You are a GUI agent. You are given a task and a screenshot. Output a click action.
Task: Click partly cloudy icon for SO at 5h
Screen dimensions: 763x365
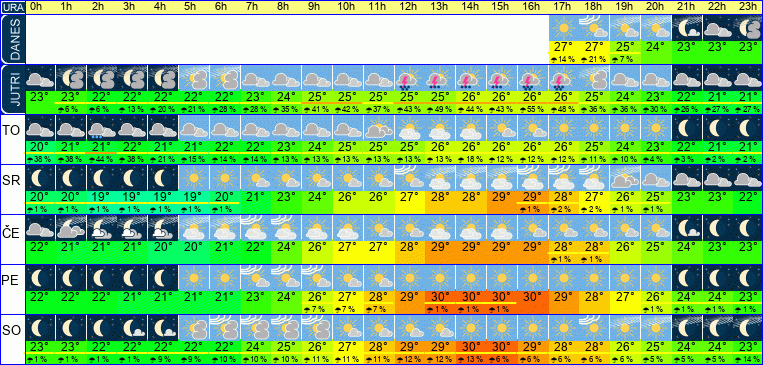coord(194,327)
